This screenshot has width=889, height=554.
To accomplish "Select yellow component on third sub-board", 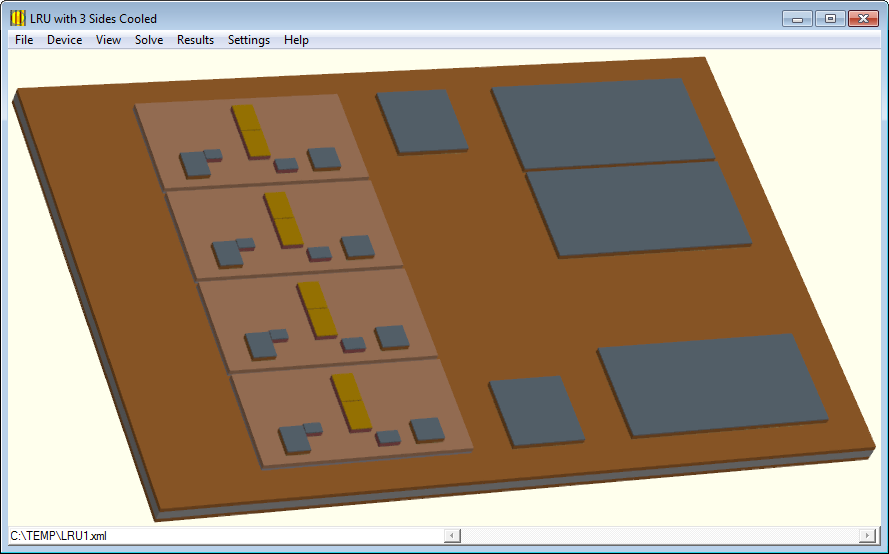I will (317, 310).
